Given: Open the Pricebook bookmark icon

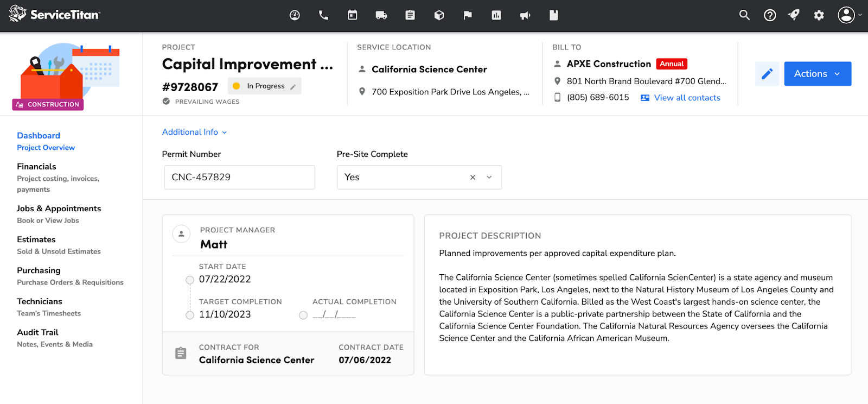Looking at the screenshot, I should tap(554, 15).
